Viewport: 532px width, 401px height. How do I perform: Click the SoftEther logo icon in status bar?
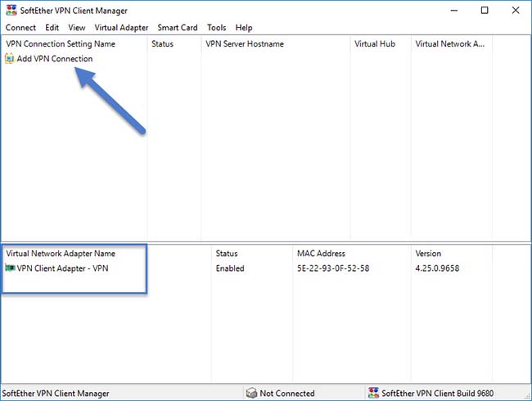pos(373,393)
